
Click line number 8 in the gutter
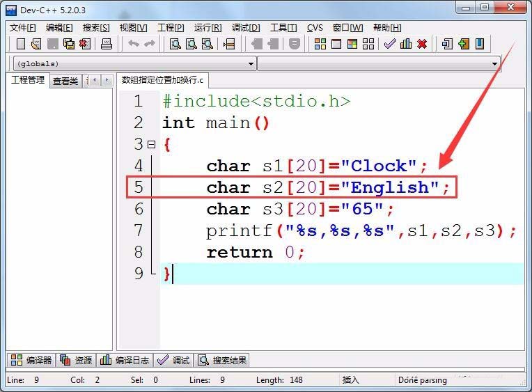pyautogui.click(x=139, y=252)
